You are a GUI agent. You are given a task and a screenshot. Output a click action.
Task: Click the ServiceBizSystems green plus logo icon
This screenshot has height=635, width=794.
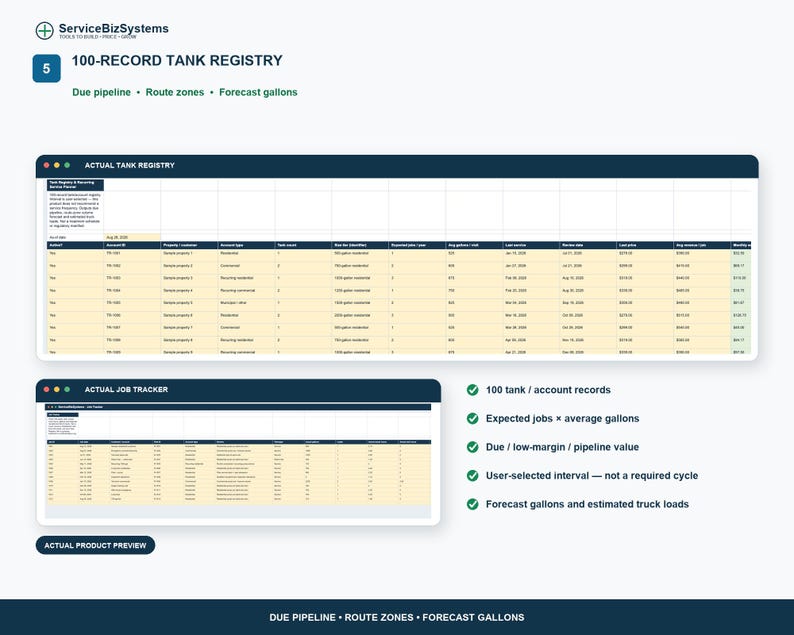(45, 30)
